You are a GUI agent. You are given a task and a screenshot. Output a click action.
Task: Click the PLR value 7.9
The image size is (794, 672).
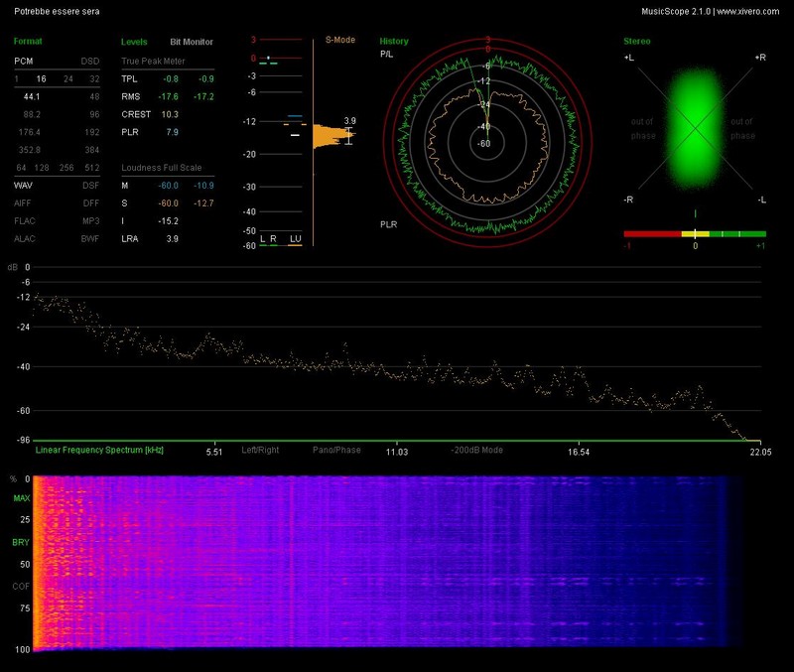coord(172,132)
